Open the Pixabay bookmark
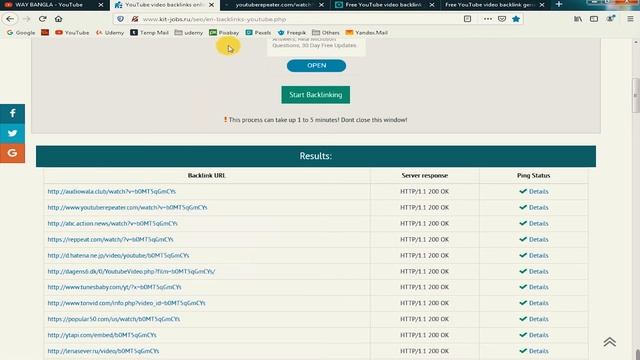Screen dimensions: 640x360 224,33
